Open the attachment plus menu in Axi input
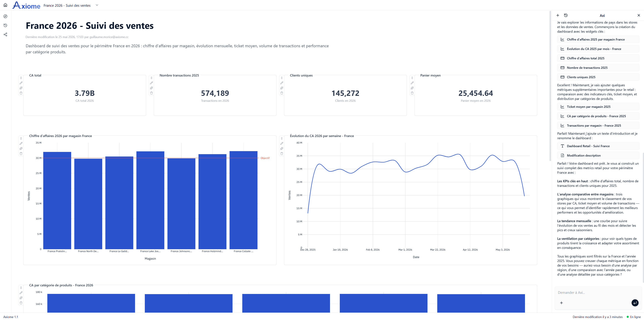Viewport: 644px width, 320px height. [561, 303]
